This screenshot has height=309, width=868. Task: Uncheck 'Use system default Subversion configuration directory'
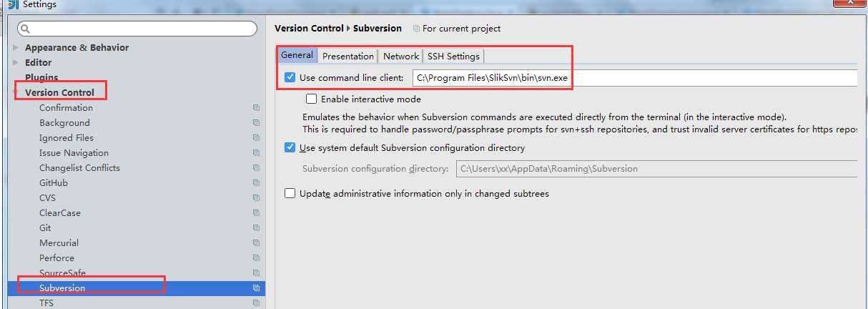click(290, 148)
